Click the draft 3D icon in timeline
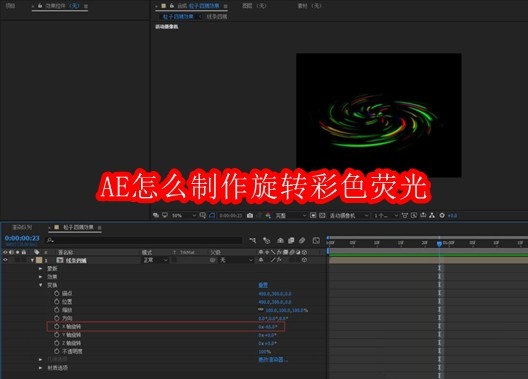The width and height of the screenshot is (528, 379). coord(266,240)
